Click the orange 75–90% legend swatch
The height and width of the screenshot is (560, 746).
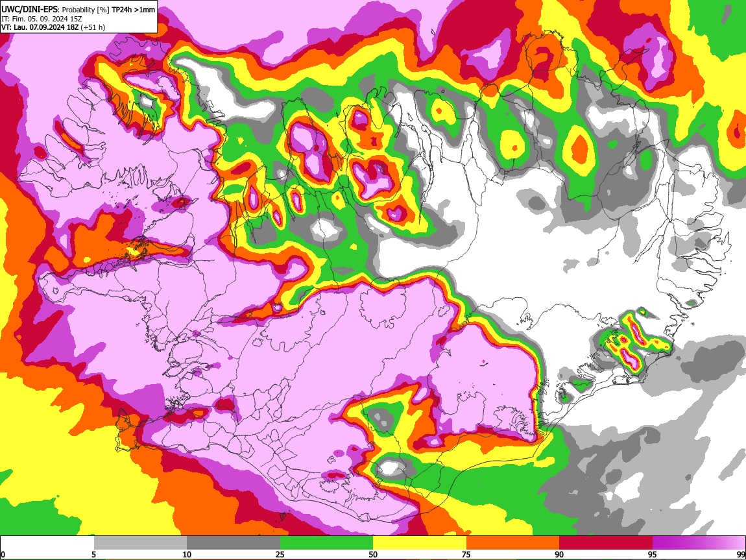513,543
